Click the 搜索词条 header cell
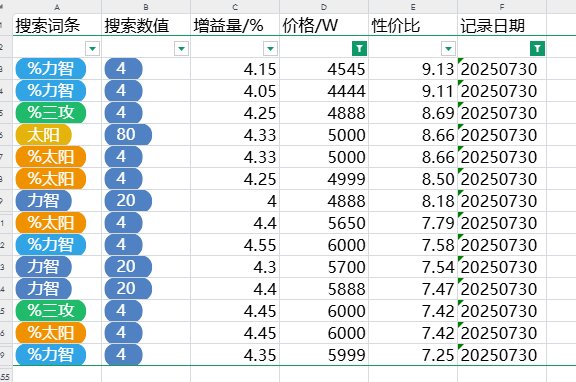The image size is (576, 382). (x=57, y=25)
